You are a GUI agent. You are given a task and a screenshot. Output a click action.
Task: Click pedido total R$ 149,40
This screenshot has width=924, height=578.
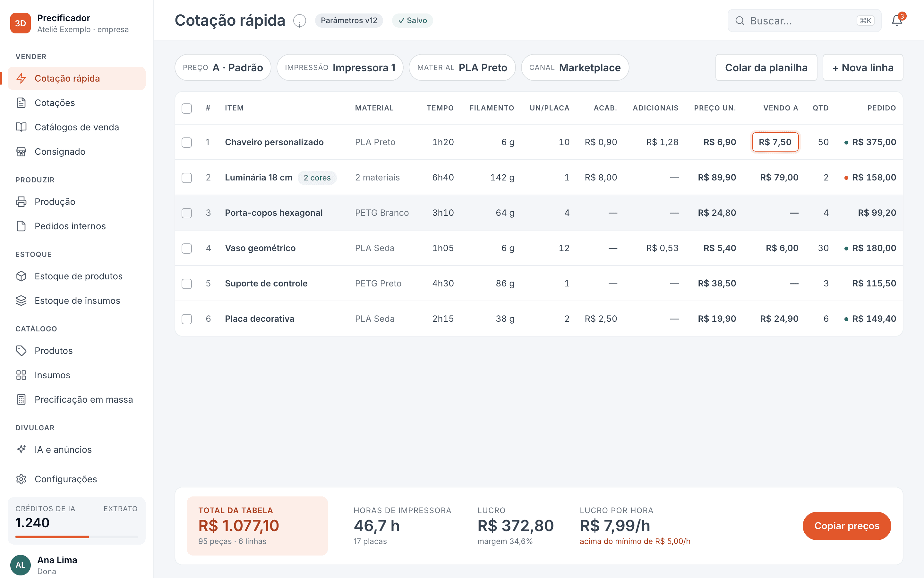click(x=874, y=319)
